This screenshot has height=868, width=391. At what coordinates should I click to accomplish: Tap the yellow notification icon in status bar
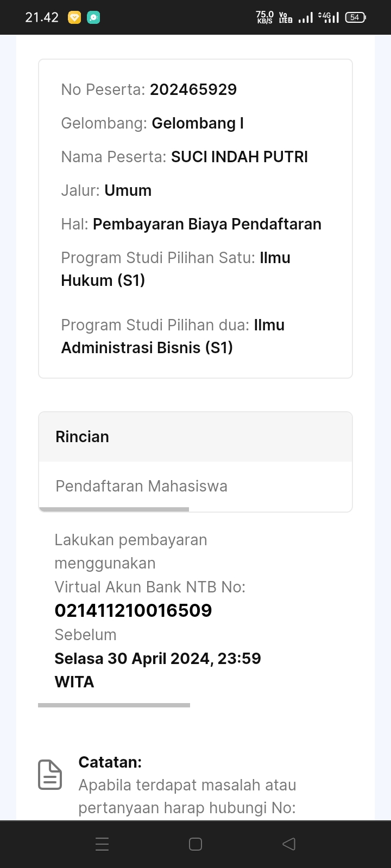(x=74, y=18)
